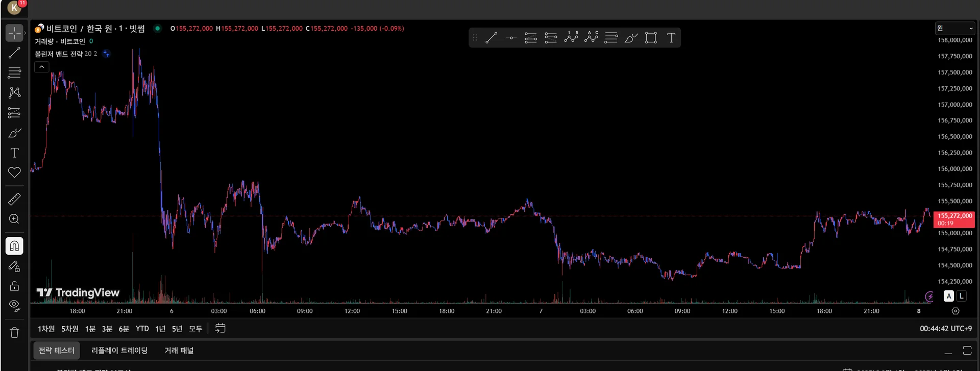Toggle hide all drawings eye icon
980x371 pixels.
[x=14, y=306]
